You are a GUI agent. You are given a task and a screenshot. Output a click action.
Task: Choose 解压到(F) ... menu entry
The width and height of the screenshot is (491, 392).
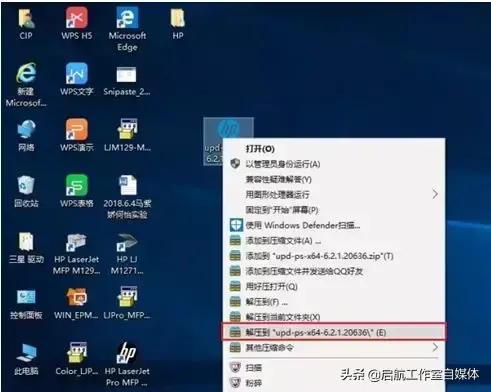pyautogui.click(x=334, y=302)
